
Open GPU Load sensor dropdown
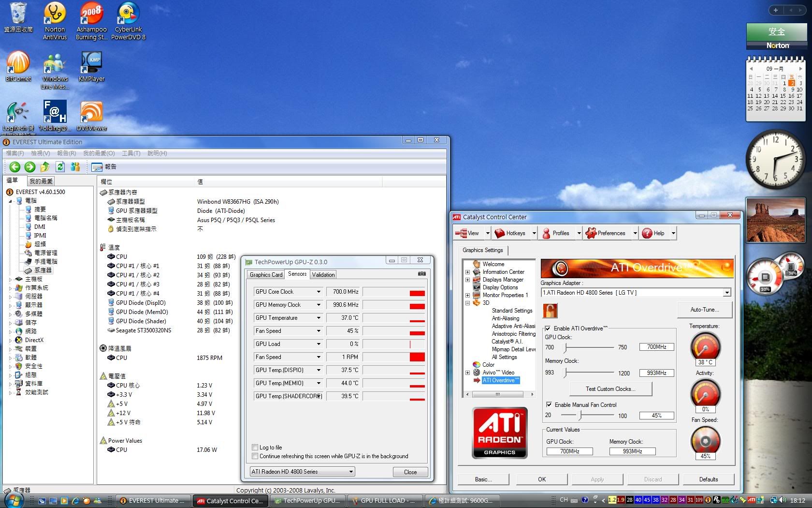pyautogui.click(x=319, y=344)
